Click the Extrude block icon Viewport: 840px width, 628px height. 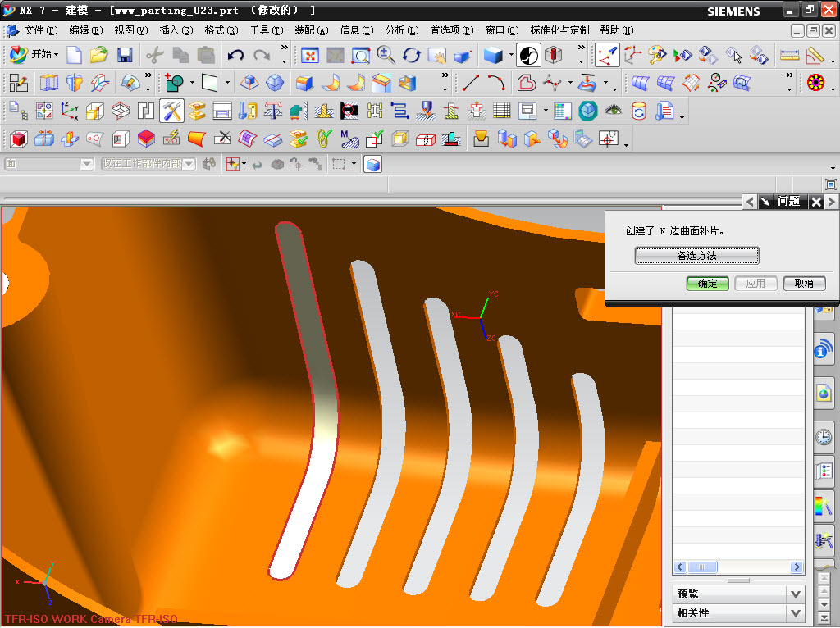pos(304,83)
